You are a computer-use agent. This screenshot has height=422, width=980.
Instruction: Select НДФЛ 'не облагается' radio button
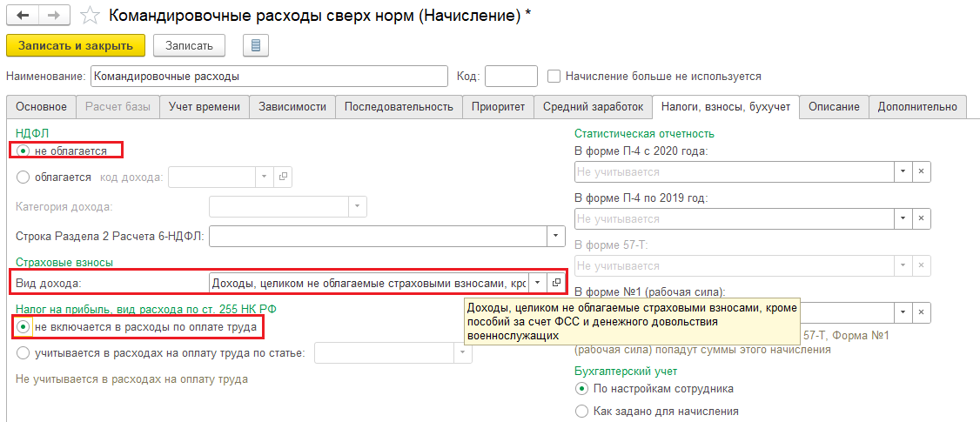click(23, 151)
